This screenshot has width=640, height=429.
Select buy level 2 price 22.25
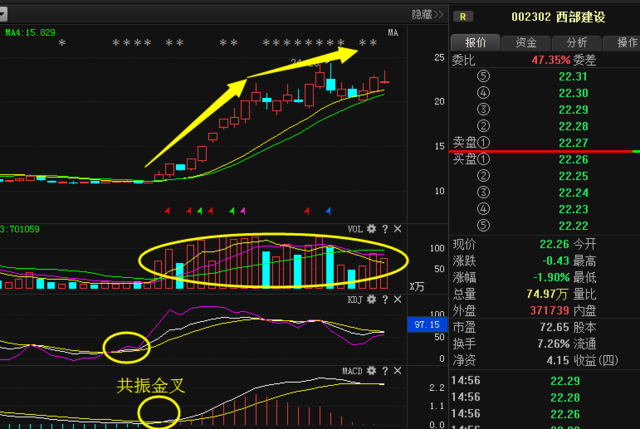pos(573,176)
